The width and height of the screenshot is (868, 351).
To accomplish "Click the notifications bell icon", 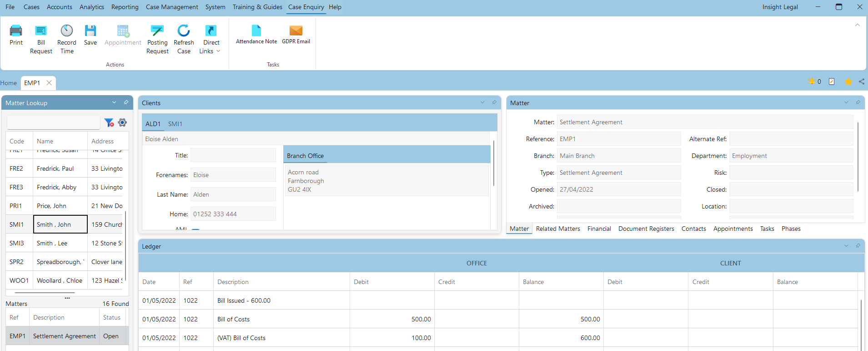I will pos(812,81).
